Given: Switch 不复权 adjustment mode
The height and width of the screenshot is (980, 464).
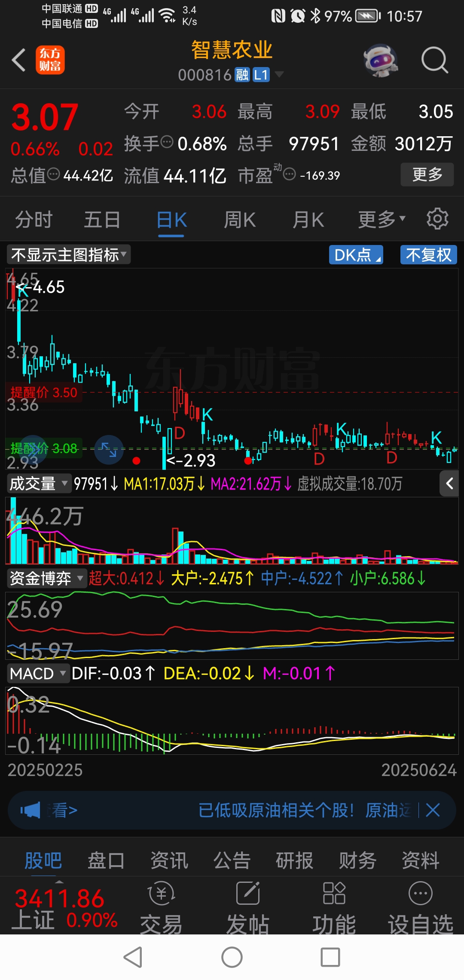Looking at the screenshot, I should 429,254.
